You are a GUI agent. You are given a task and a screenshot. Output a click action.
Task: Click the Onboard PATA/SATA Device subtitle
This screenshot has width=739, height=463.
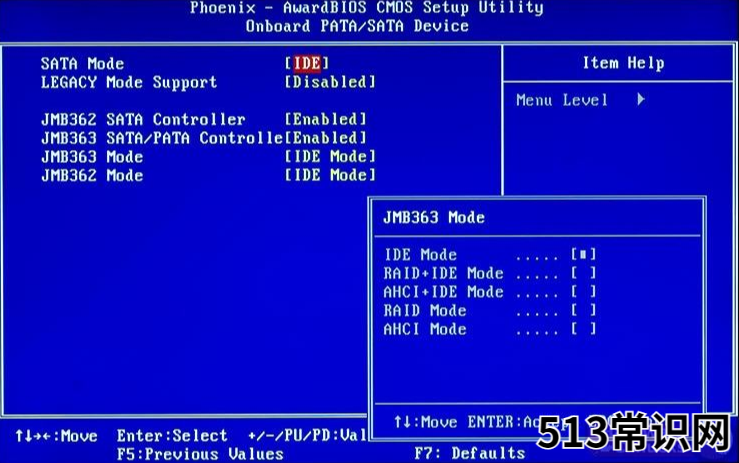(357, 26)
